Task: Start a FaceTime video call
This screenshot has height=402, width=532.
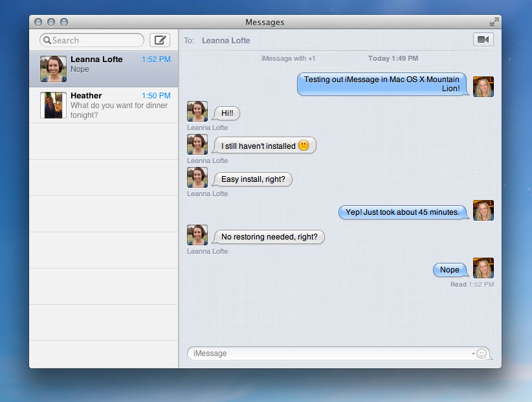Action: click(483, 39)
